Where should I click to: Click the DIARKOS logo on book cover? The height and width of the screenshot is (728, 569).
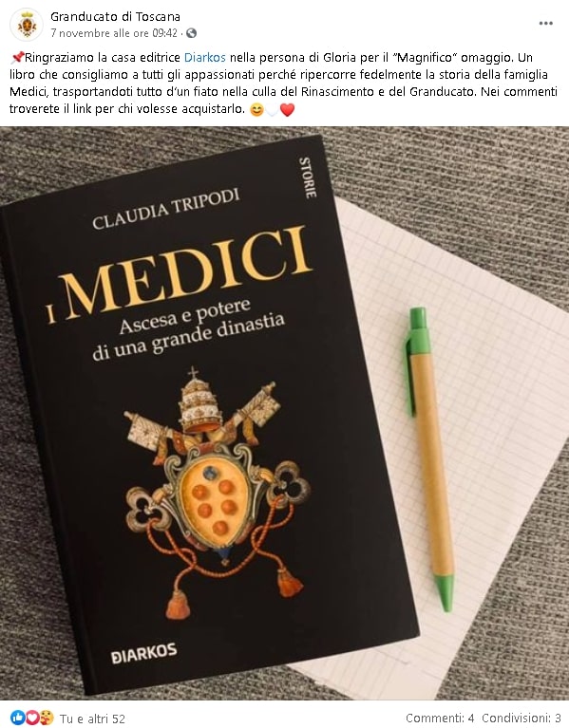point(144,652)
